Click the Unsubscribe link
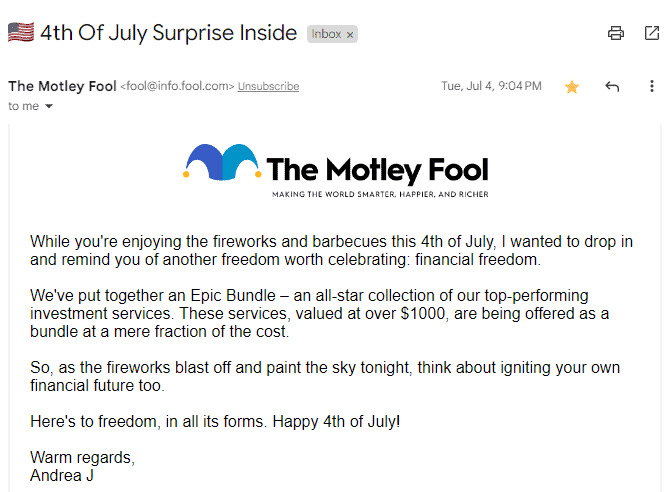This screenshot has height=492, width=669. (x=268, y=86)
